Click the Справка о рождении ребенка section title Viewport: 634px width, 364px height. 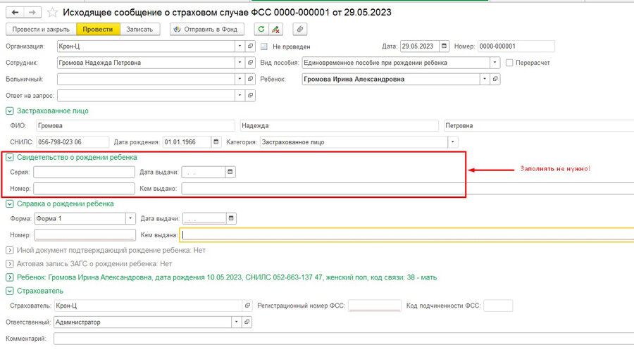click(65, 204)
